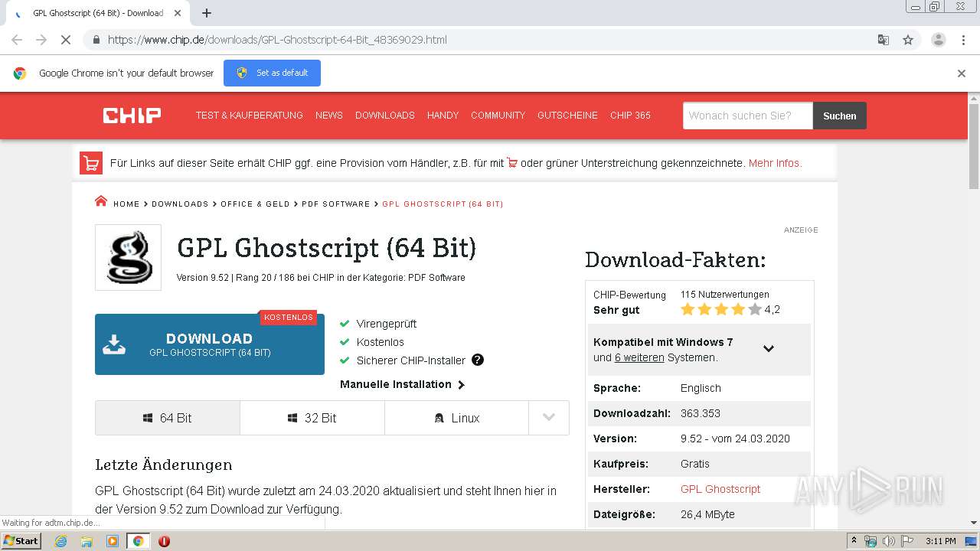Open the Mehr Infos link
Viewport: 980px width, 551px height.
click(x=775, y=163)
